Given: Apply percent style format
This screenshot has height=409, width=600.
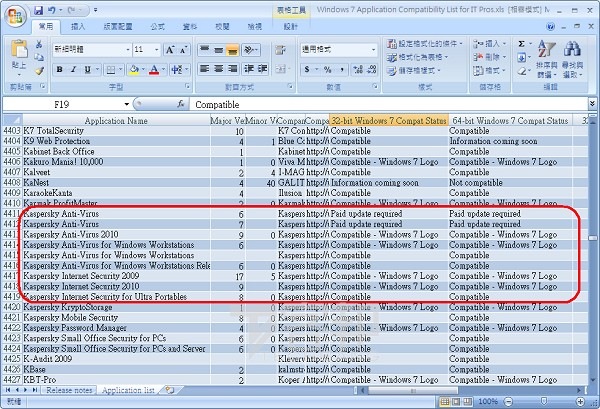Looking at the screenshot, I should pyautogui.click(x=328, y=69).
